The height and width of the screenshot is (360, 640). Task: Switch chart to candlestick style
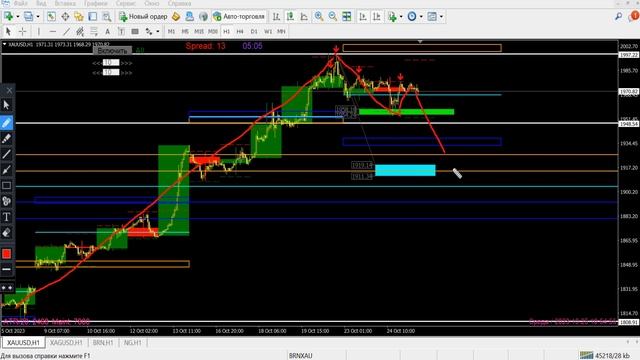pos(290,16)
